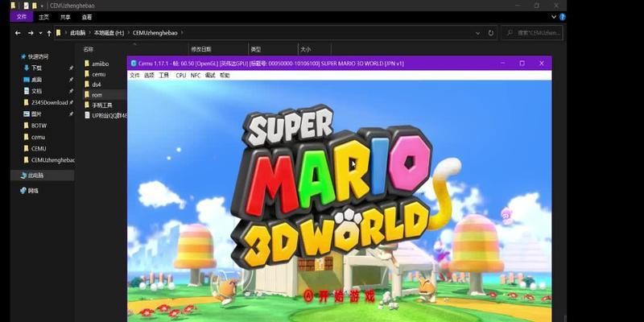The height and width of the screenshot is (322, 644).
Task: Go back in File Explorer navigation
Action: point(18,33)
